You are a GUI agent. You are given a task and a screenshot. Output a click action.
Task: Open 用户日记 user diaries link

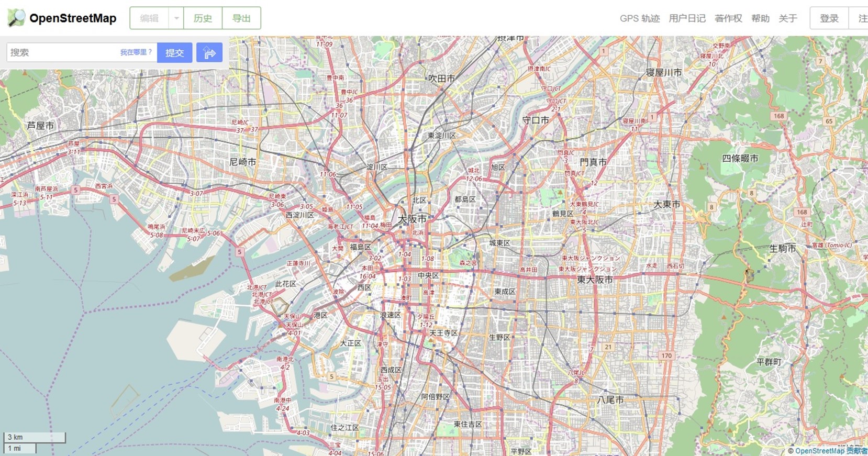coord(687,18)
